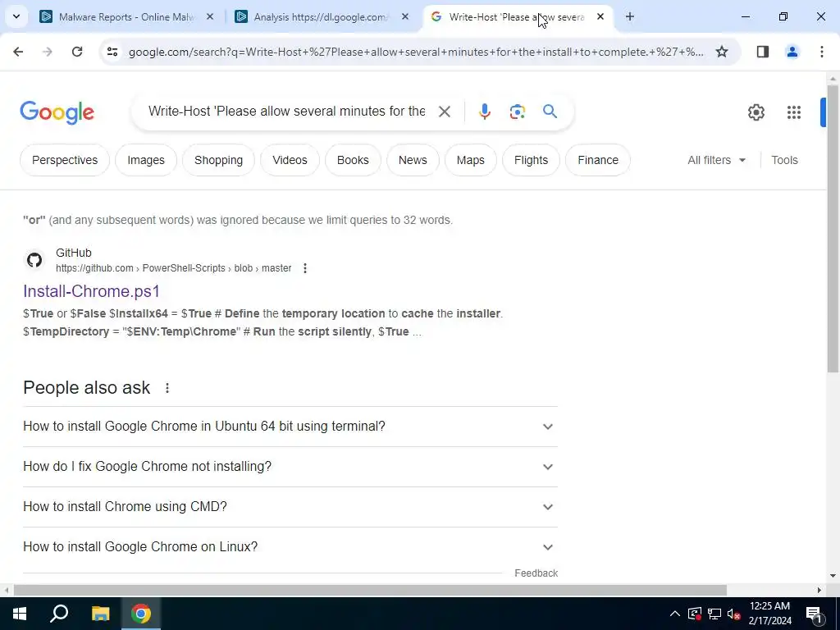Filter results by Finance
The height and width of the screenshot is (630, 840).
pos(598,160)
